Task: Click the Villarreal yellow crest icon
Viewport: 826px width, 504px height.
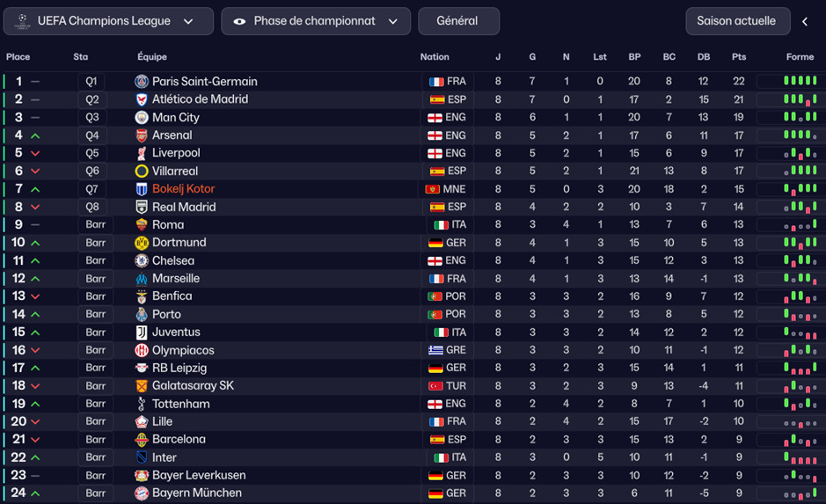Action: coord(142,172)
